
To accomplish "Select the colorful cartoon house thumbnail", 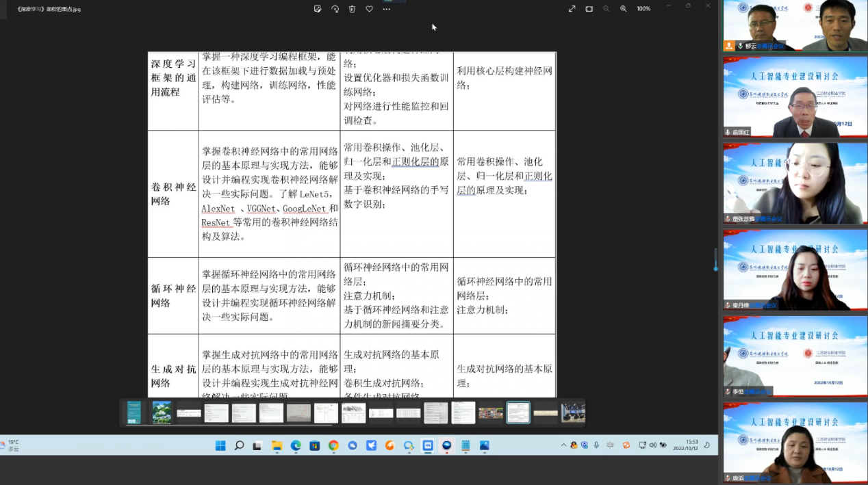I will click(x=162, y=412).
